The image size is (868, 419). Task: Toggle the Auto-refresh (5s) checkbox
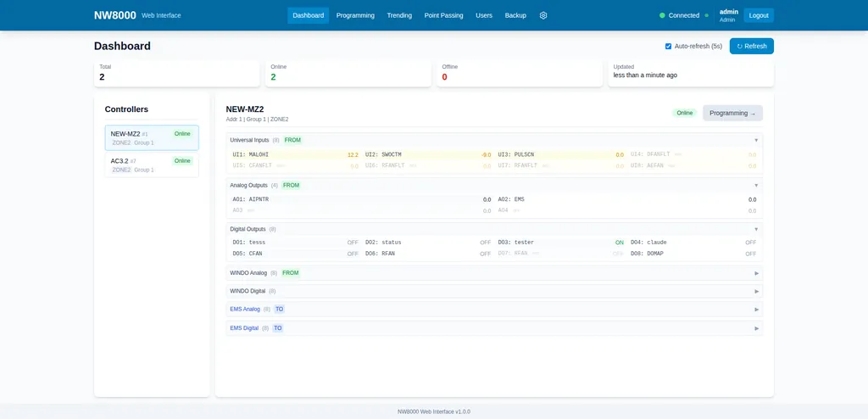click(x=668, y=47)
